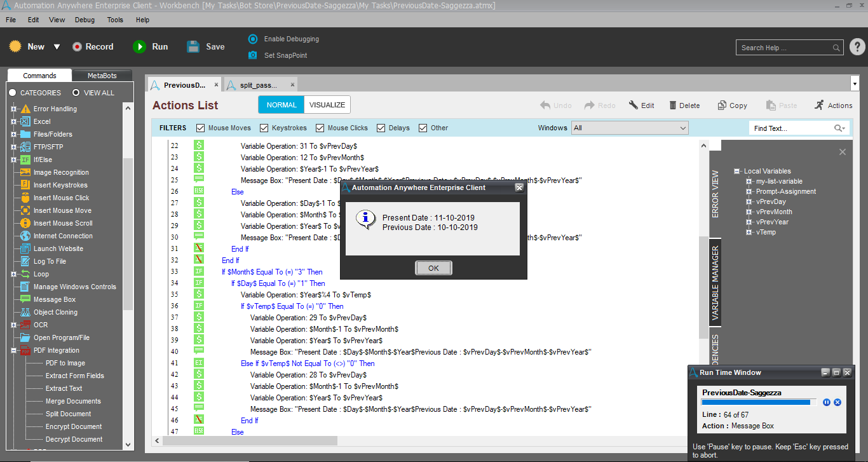Click the Record icon in the toolbar
Screen dimensions: 868x462
77,46
